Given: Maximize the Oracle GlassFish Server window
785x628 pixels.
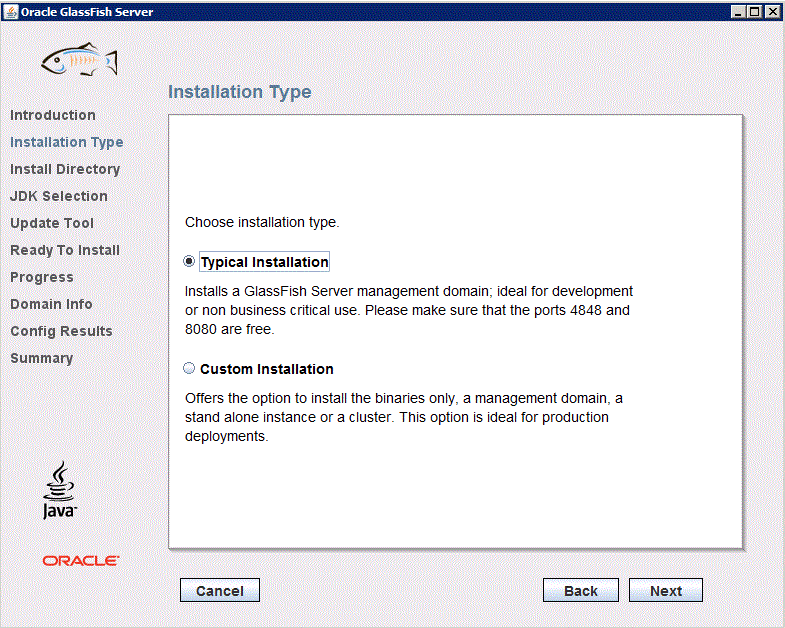Looking at the screenshot, I should [x=755, y=12].
